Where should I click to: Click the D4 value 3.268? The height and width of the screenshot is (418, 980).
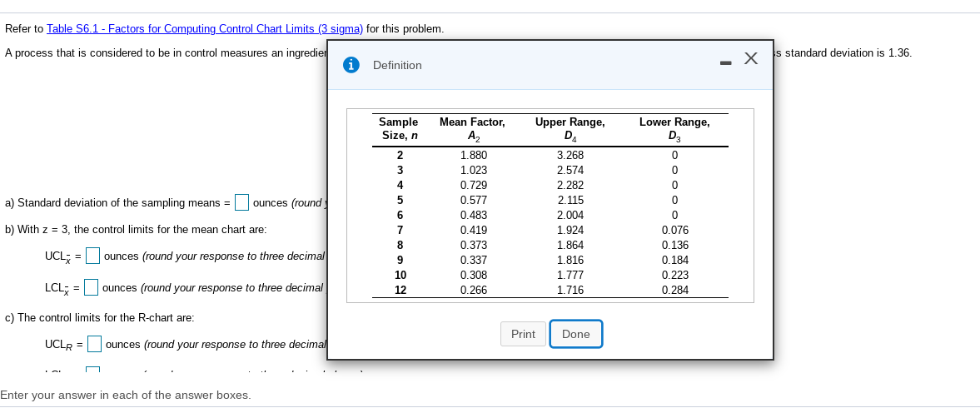pyautogui.click(x=570, y=156)
